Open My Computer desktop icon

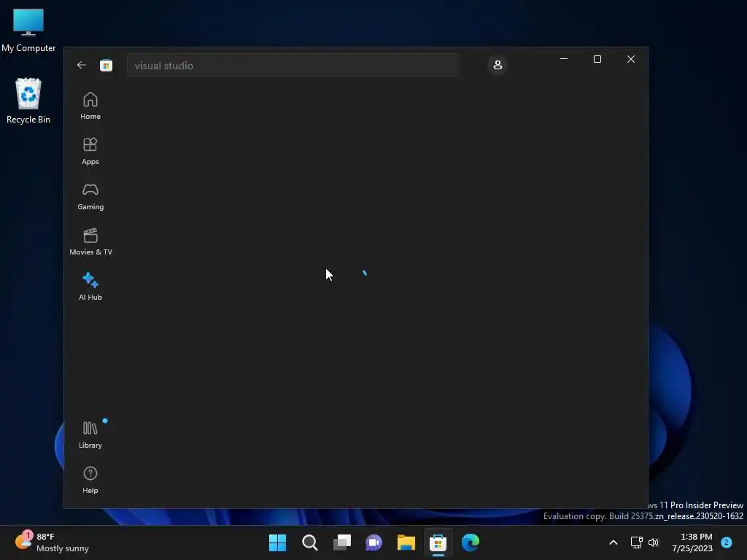(28, 30)
